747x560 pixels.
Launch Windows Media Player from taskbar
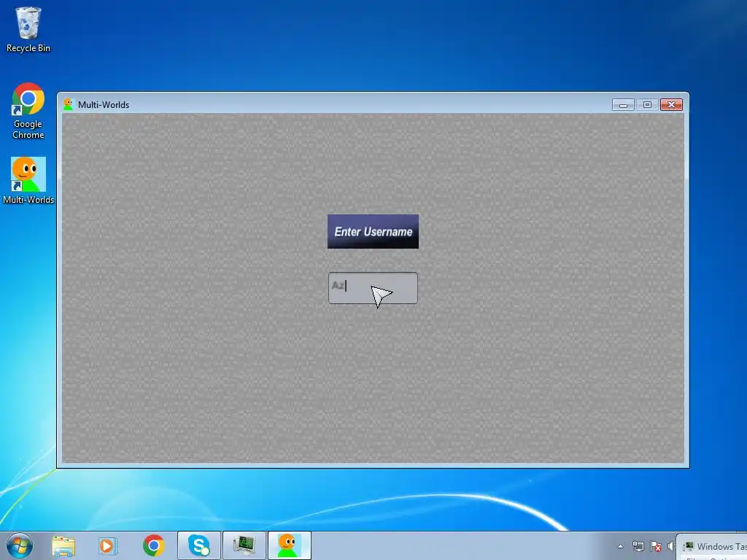click(108, 545)
